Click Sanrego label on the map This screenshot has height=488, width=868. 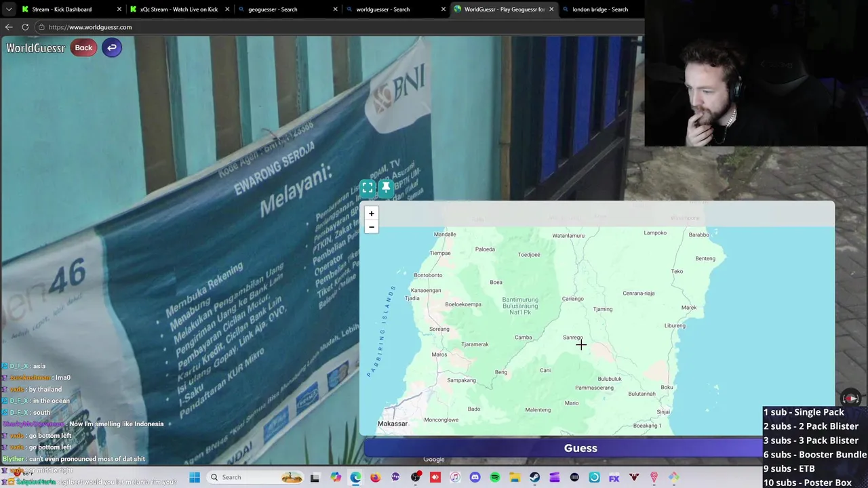pos(572,338)
